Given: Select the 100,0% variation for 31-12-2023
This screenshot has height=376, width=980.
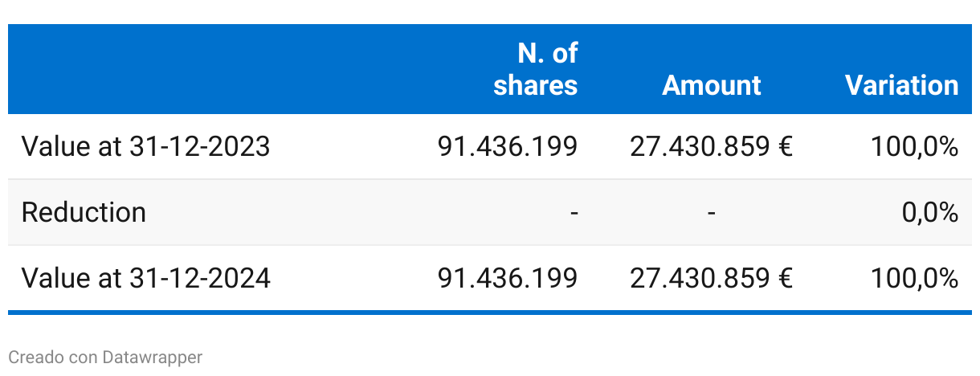Looking at the screenshot, I should pos(914,147).
